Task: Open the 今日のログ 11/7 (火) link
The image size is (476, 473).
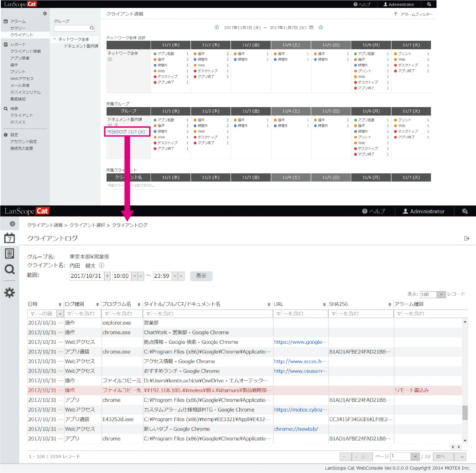Action: coord(126,132)
